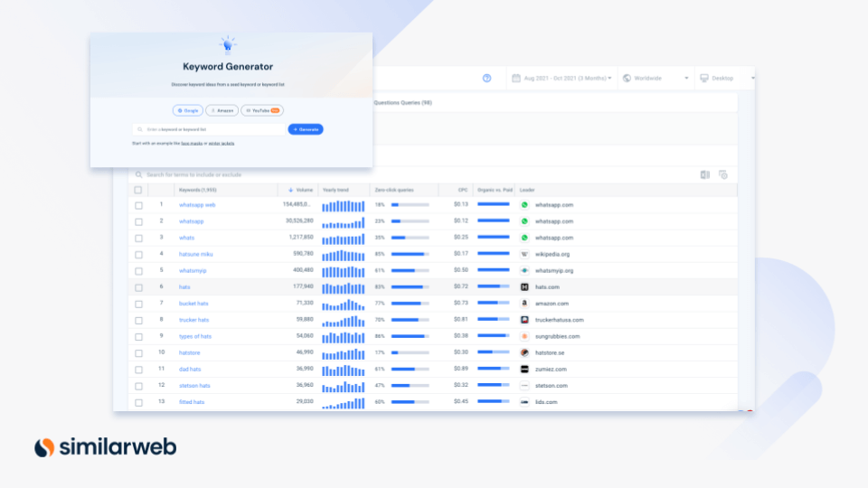The image size is (868, 488).
Task: Select the YouTube source option
Action: pos(262,110)
